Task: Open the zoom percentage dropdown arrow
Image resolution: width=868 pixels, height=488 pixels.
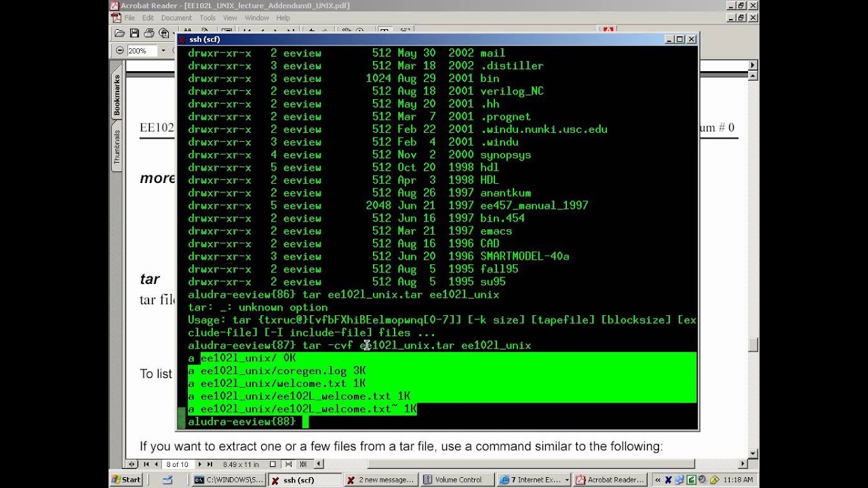Action: (x=163, y=51)
